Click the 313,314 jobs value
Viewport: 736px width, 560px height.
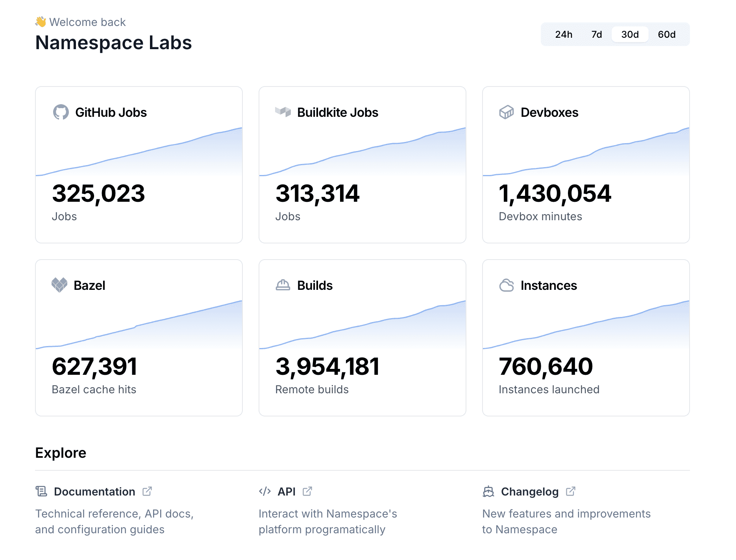317,194
